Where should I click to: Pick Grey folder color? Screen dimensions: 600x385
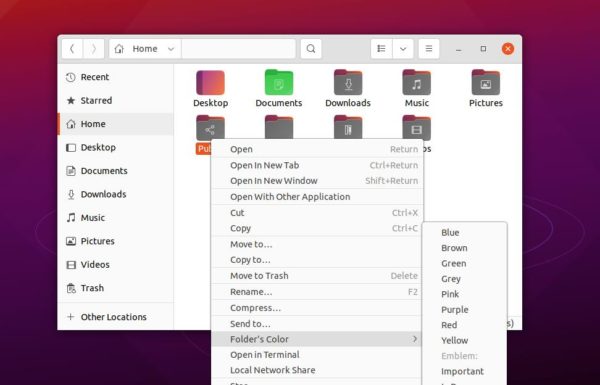coord(465,279)
